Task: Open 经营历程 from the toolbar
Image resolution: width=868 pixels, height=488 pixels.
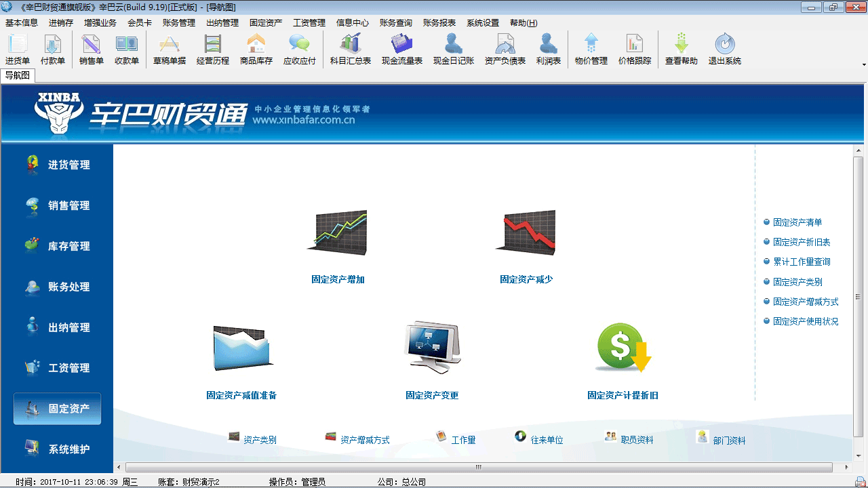Action: (213, 49)
